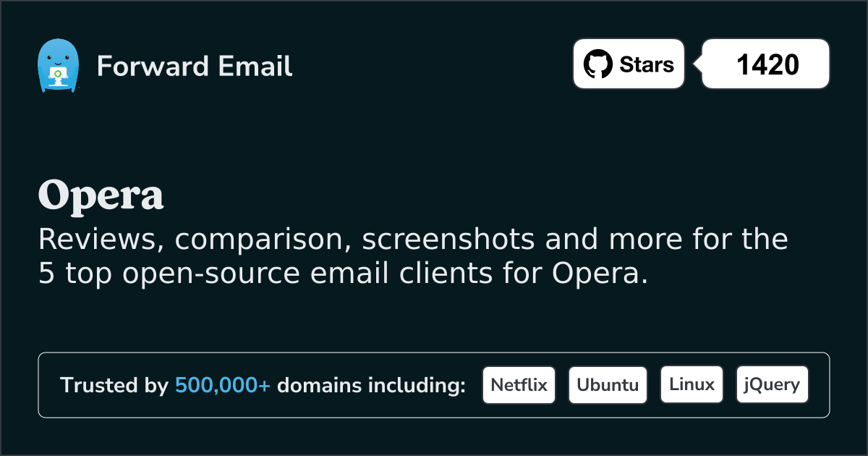The height and width of the screenshot is (456, 868).
Task: Click the 1420 star count badge
Action: (765, 64)
